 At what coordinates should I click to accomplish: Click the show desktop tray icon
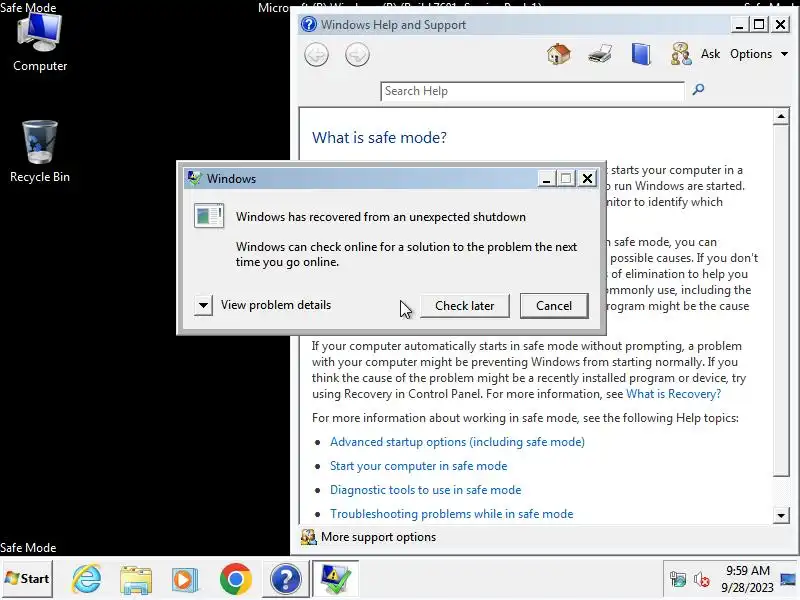788,579
